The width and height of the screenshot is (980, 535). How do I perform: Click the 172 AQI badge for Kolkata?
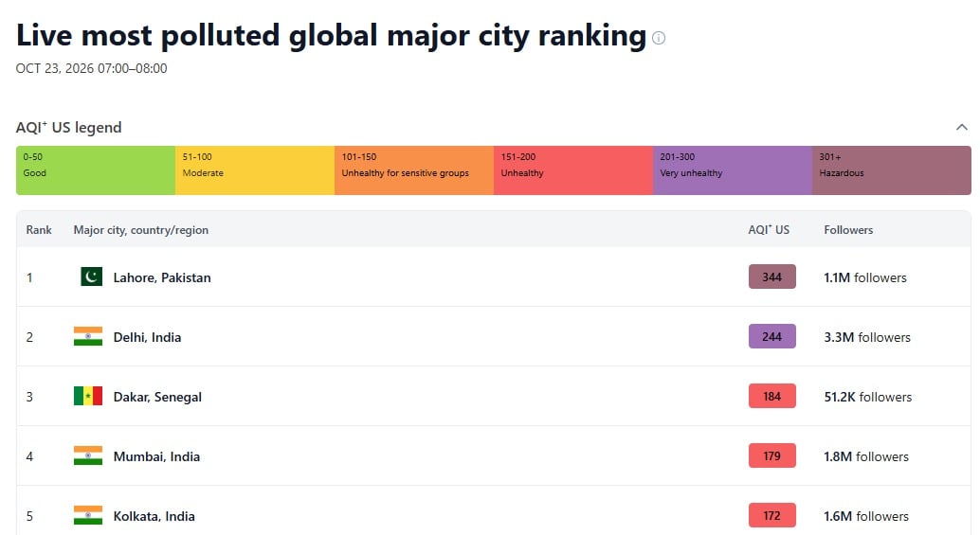pyautogui.click(x=771, y=516)
